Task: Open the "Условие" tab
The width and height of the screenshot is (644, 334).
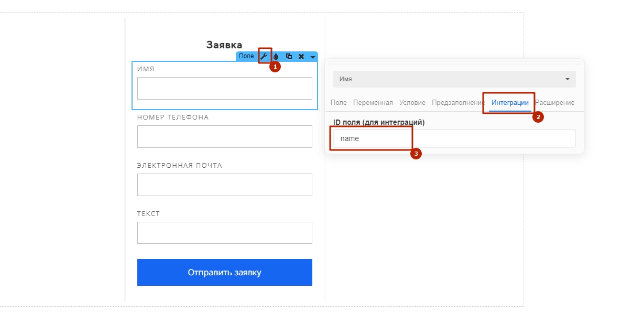Action: coord(412,103)
